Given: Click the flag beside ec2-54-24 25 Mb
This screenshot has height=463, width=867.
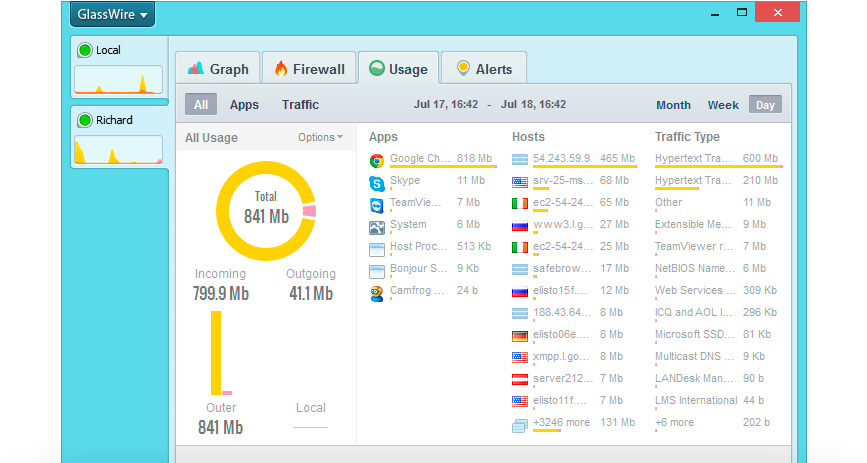Looking at the screenshot, I should (520, 248).
